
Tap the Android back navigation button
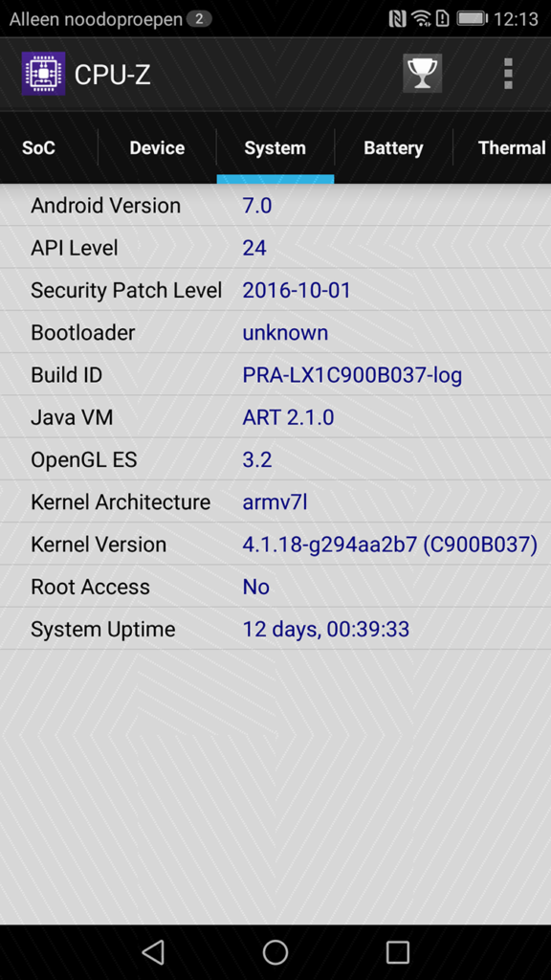pyautogui.click(x=153, y=952)
